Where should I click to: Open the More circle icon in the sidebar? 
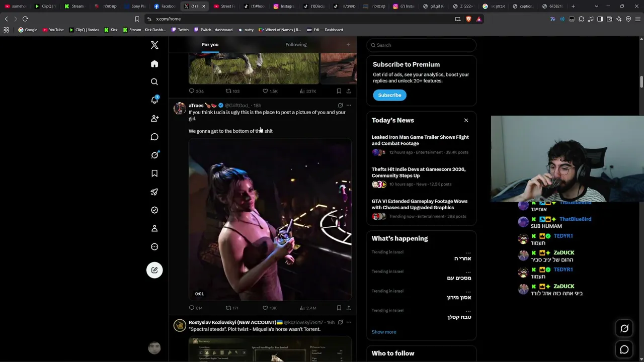tap(154, 247)
